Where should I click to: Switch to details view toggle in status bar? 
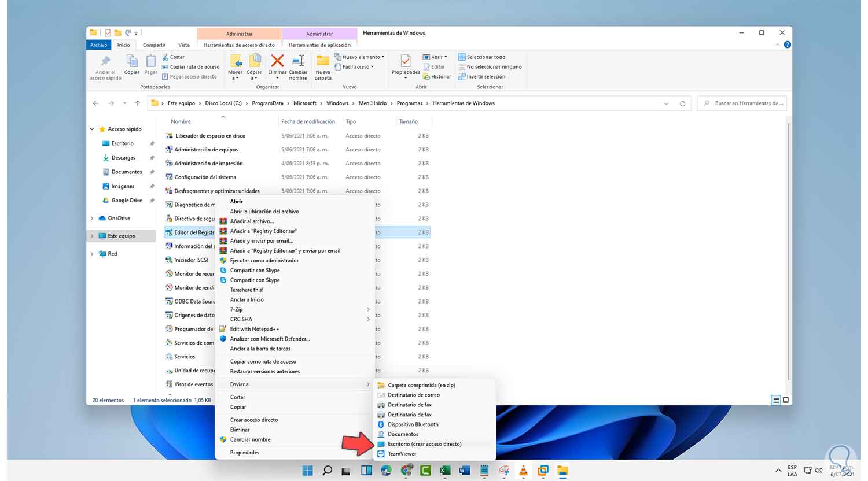pyautogui.click(x=775, y=400)
